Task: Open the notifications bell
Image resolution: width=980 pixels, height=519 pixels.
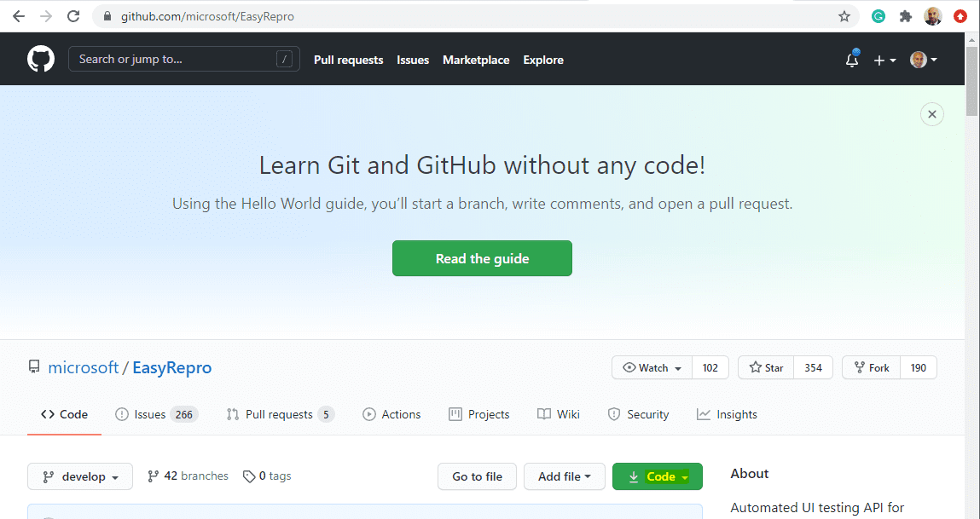Action: point(851,60)
